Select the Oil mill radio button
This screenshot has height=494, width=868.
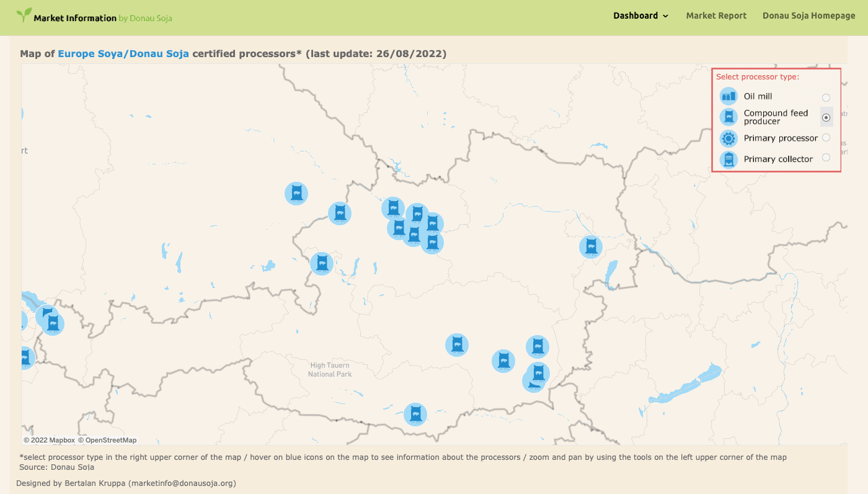click(826, 97)
